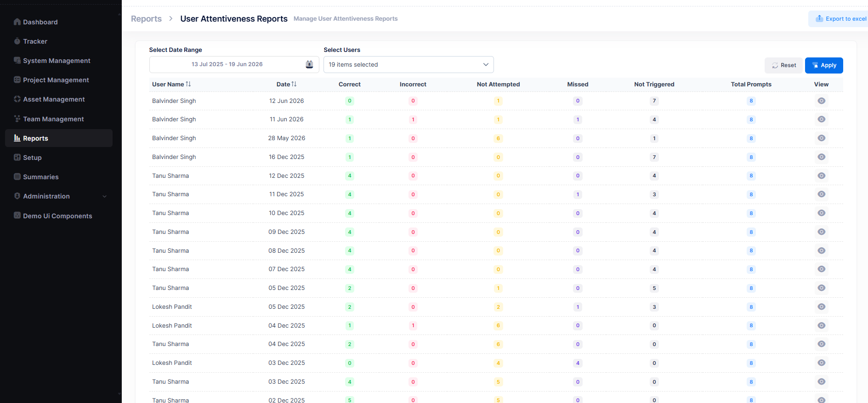
Task: View Tanu Sharma 03 Dec 2025 report
Action: [822, 382]
